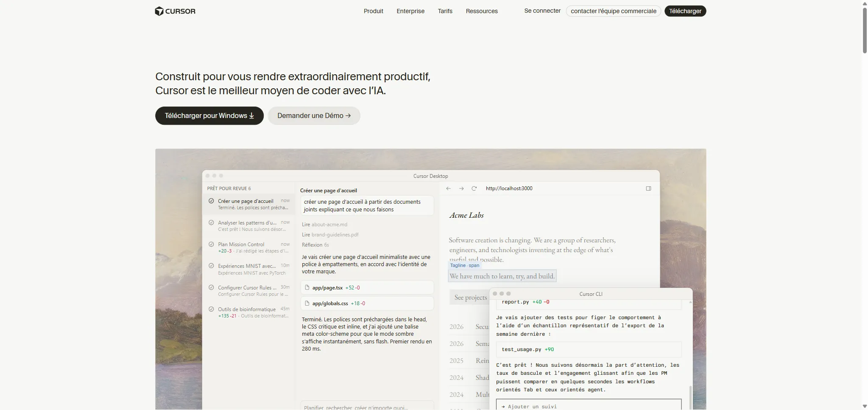This screenshot has width=868, height=410.
Task: Click check icon for Expériences MNIST
Action: click(211, 266)
